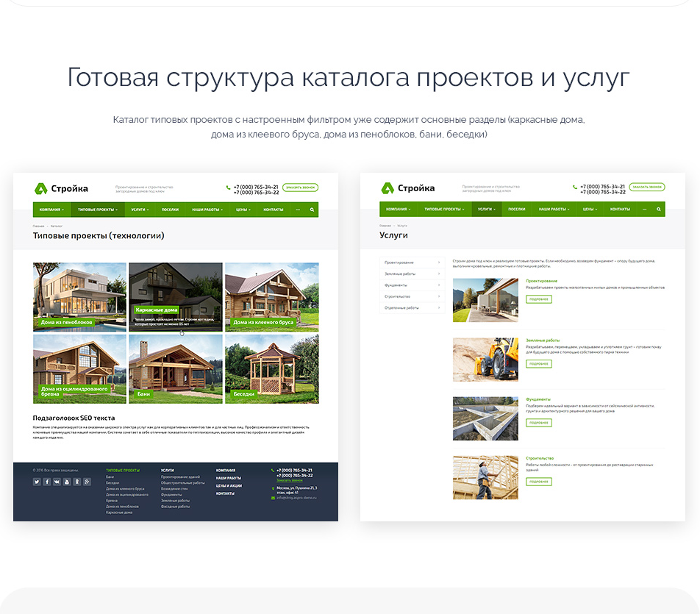Select Проектирование in the services sidebar
The image size is (700, 614).
pos(412,263)
